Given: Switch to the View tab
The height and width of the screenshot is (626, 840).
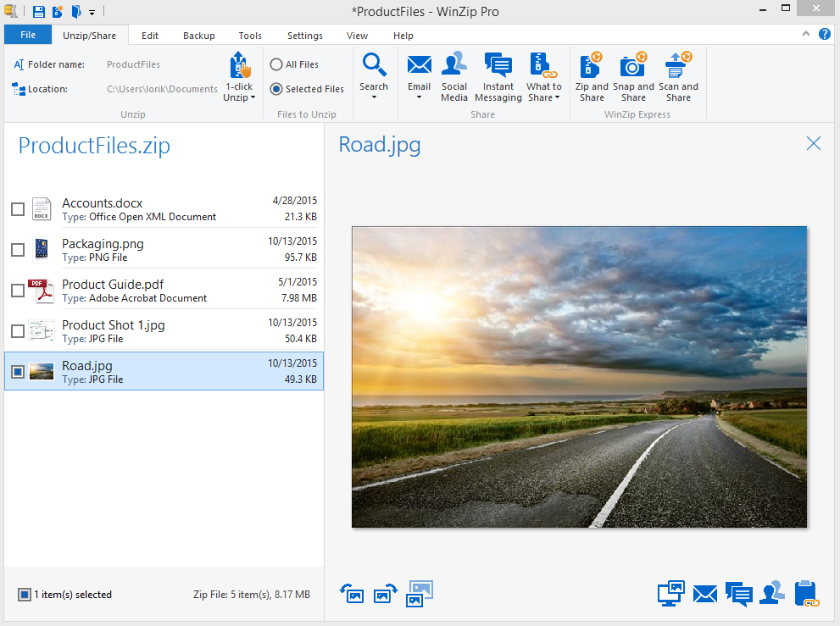Looking at the screenshot, I should pos(357,36).
